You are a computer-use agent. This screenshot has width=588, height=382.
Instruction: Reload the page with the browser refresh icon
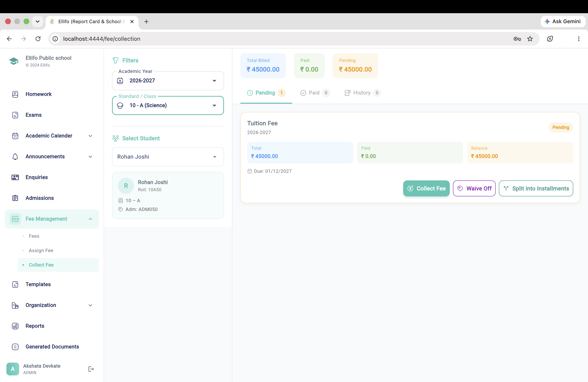pos(38,39)
